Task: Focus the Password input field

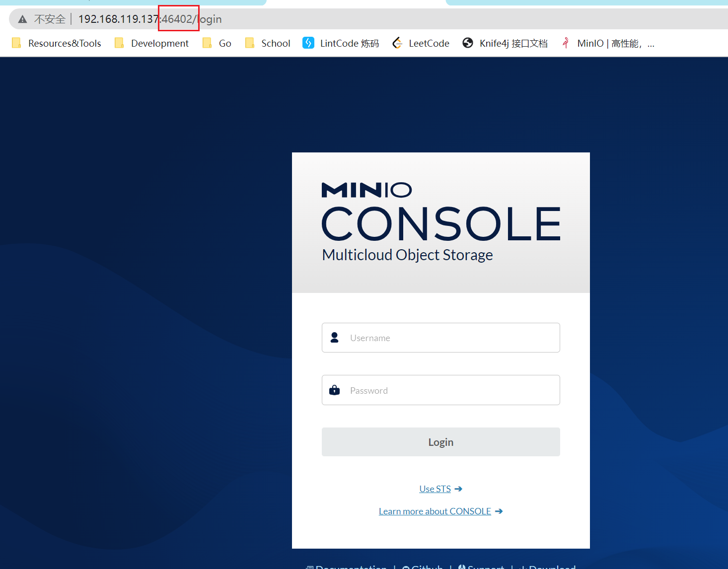Action: click(441, 390)
